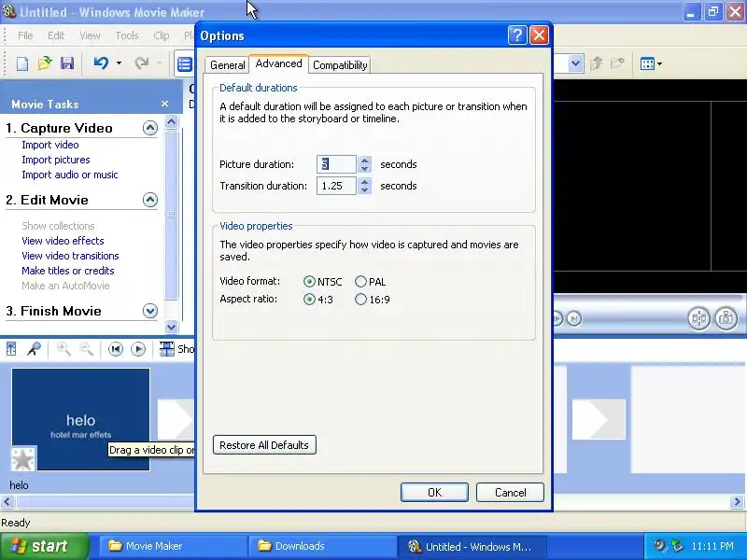Increase picture duration with up arrow
Image resolution: width=747 pixels, height=560 pixels.
tap(364, 160)
